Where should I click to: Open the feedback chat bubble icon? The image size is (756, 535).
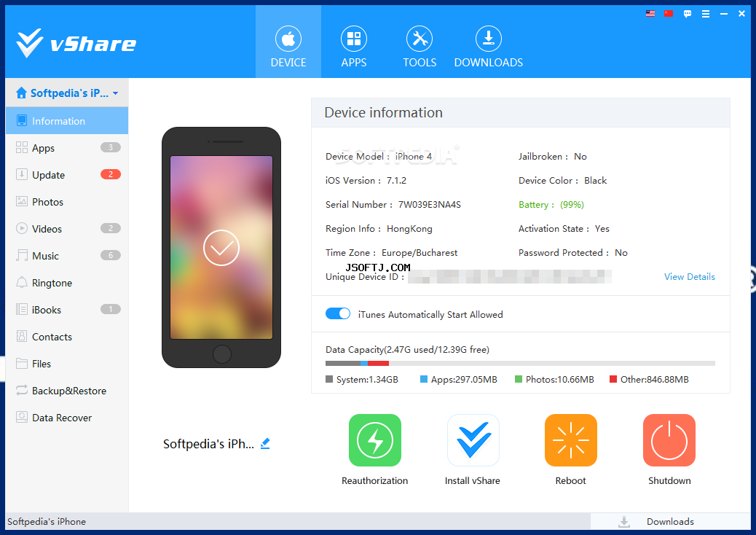coord(688,14)
